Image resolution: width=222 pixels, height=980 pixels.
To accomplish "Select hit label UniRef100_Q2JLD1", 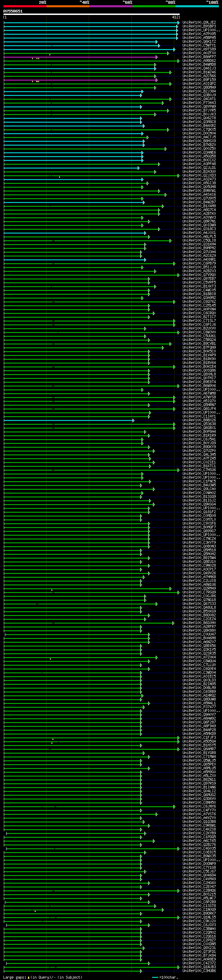I will 199,168.
